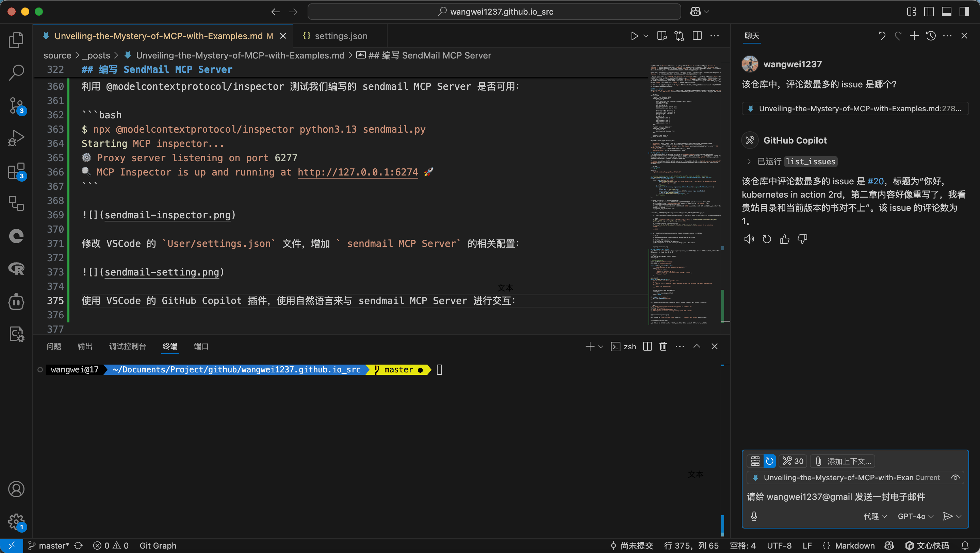Kill terminal with trash icon
Image resolution: width=980 pixels, height=553 pixels.
663,347
